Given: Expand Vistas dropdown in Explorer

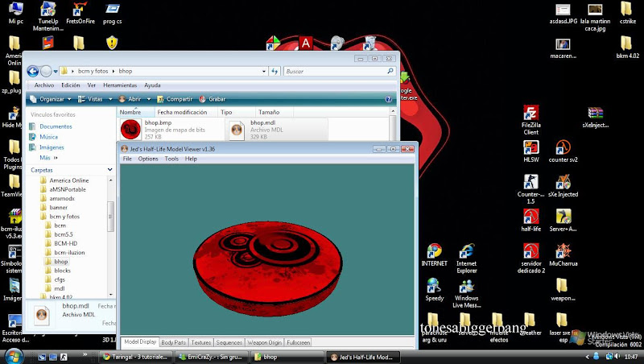Looking at the screenshot, I should [110, 99].
